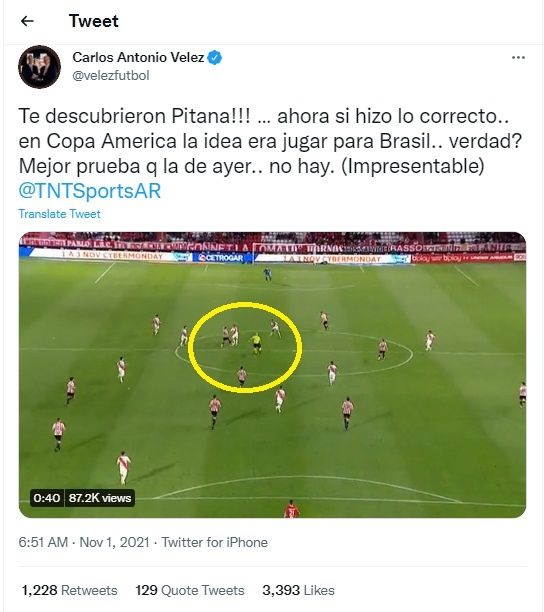Click the goalkeeper at top of video
Viewport: 544px width, 612px height.
(267, 274)
